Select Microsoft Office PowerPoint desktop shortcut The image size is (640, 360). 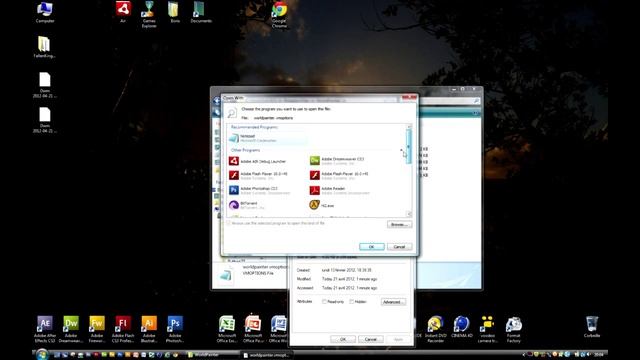click(253, 329)
